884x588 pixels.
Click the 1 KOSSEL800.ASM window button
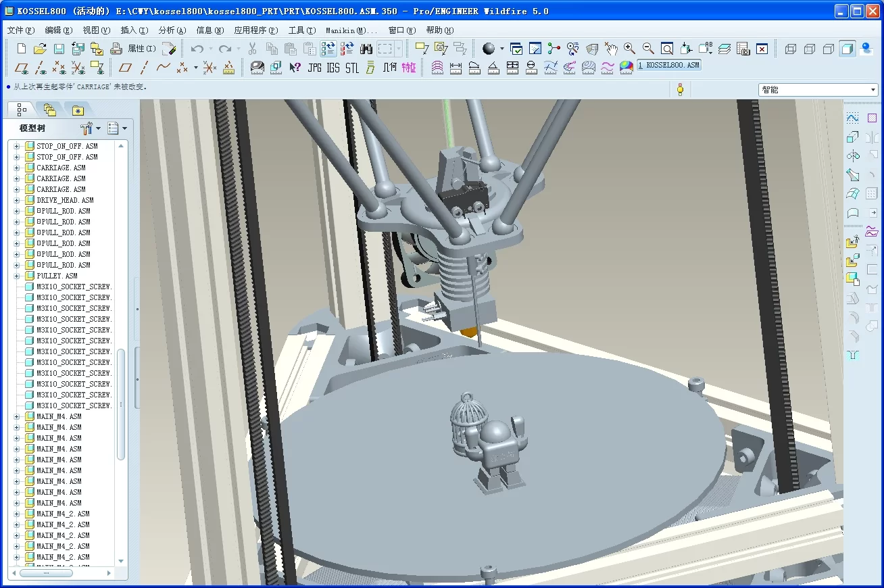669,66
